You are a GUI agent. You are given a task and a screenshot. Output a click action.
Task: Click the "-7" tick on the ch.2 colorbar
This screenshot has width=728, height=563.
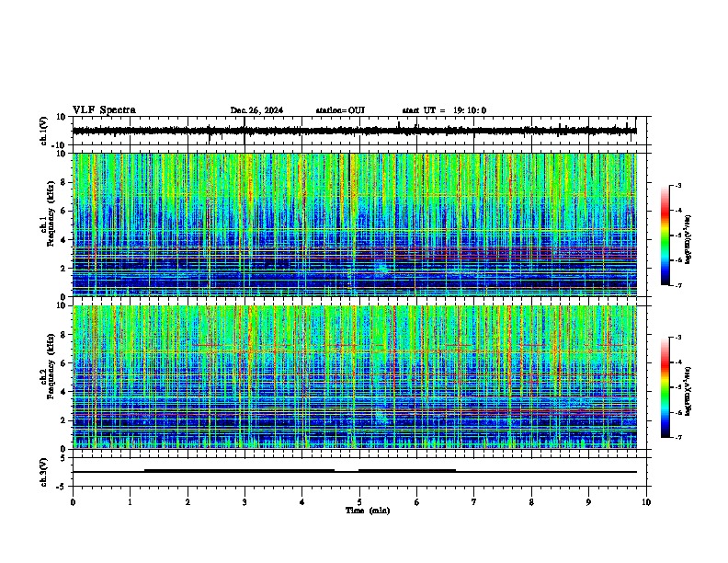point(678,437)
